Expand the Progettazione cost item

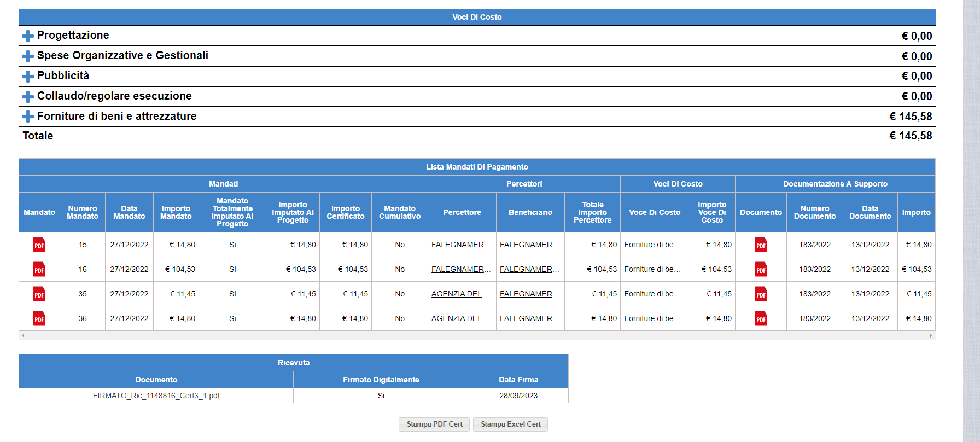28,36
